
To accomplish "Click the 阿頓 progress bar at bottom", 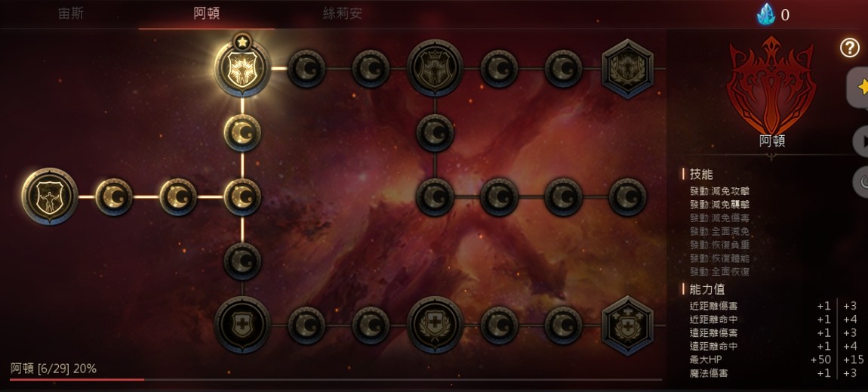I will coord(335,380).
